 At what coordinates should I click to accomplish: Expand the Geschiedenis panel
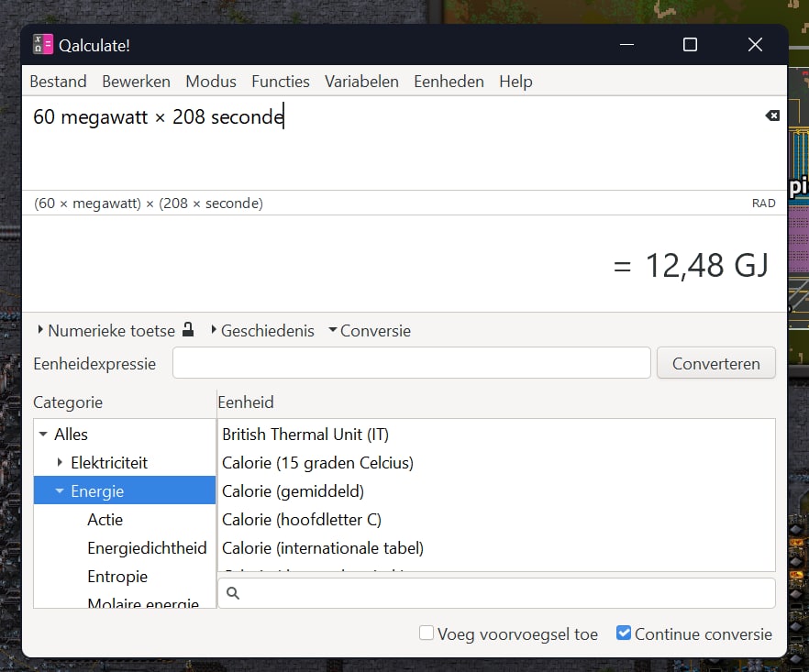point(215,330)
